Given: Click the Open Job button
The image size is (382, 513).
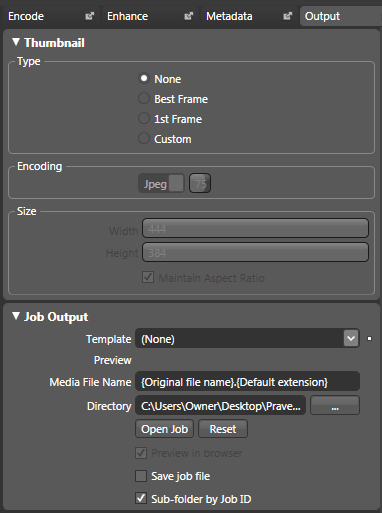Looking at the screenshot, I should [164, 429].
